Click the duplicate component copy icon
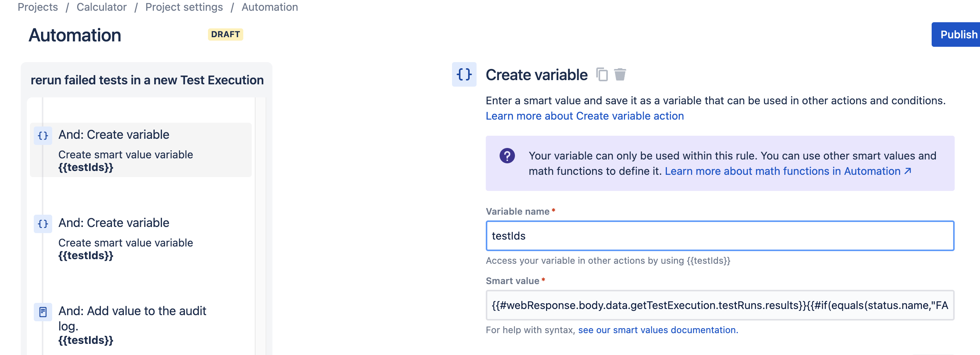This screenshot has height=355, width=980. click(602, 74)
